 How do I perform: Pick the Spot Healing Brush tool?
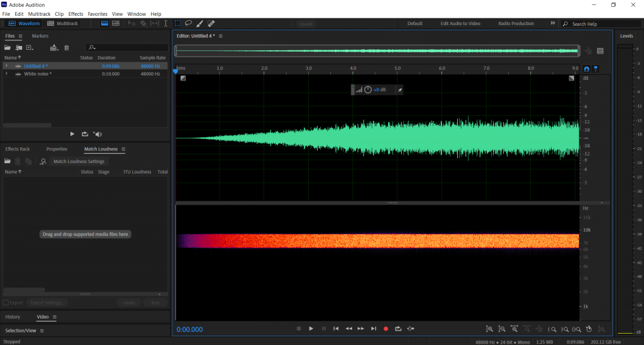point(211,23)
